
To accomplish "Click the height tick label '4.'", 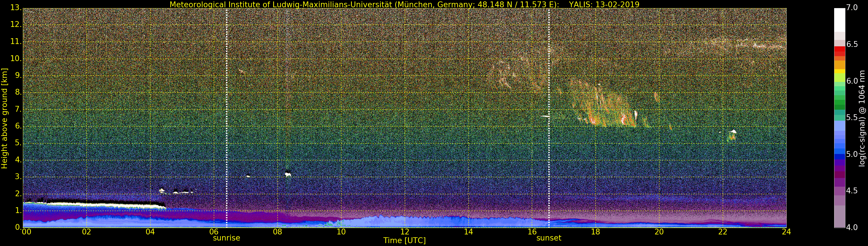I will click(18, 160).
